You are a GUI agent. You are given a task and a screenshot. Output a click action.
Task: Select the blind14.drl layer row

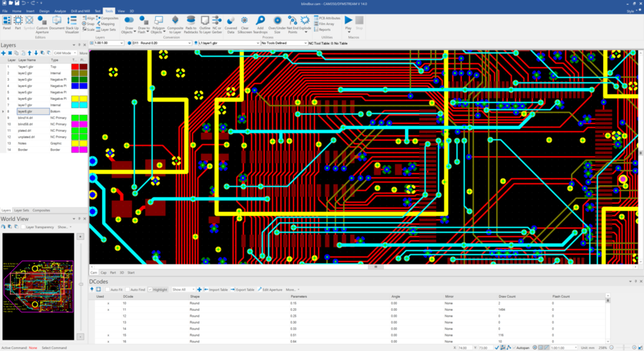click(44, 118)
